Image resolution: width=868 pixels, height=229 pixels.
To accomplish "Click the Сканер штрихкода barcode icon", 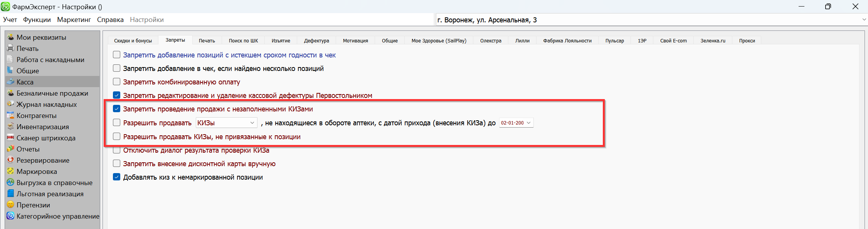I will 10,138.
